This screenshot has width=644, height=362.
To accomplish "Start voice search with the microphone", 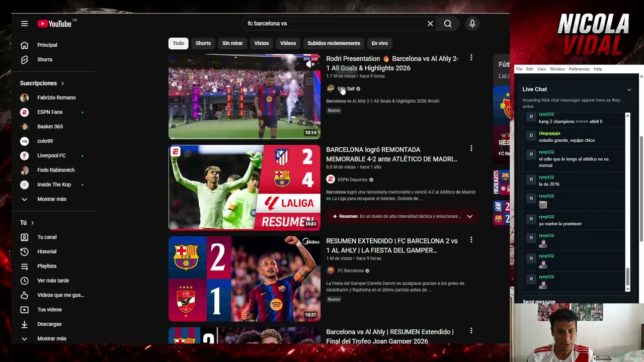I will (x=472, y=24).
